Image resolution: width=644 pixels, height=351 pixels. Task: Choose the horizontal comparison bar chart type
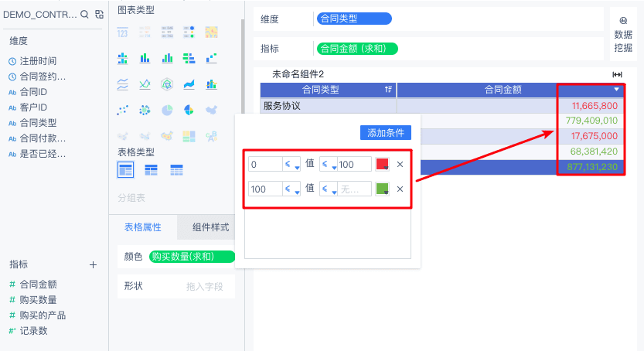pyautogui.click(x=189, y=58)
